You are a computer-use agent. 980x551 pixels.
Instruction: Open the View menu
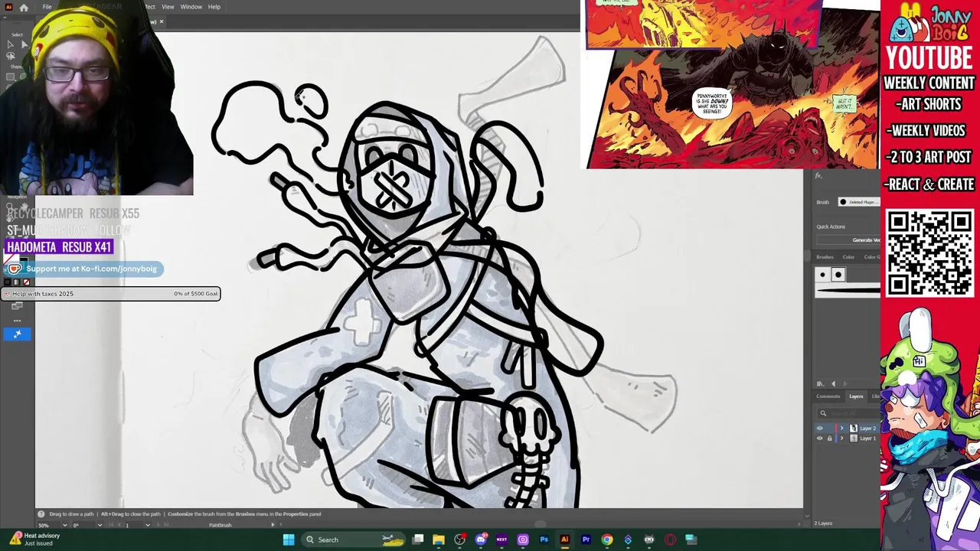point(168,7)
